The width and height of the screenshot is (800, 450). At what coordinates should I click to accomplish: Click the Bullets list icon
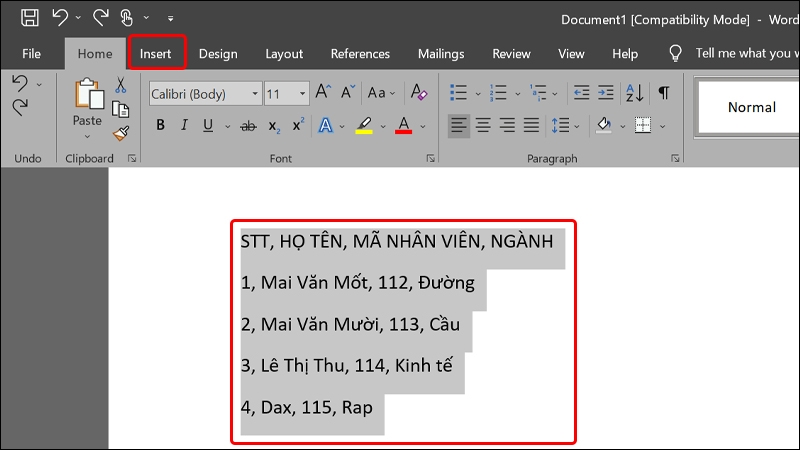459,93
